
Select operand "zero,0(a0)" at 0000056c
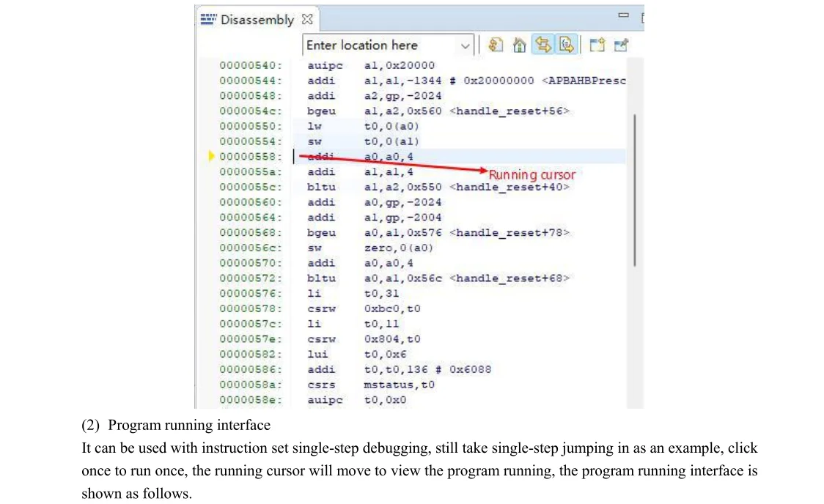click(398, 248)
